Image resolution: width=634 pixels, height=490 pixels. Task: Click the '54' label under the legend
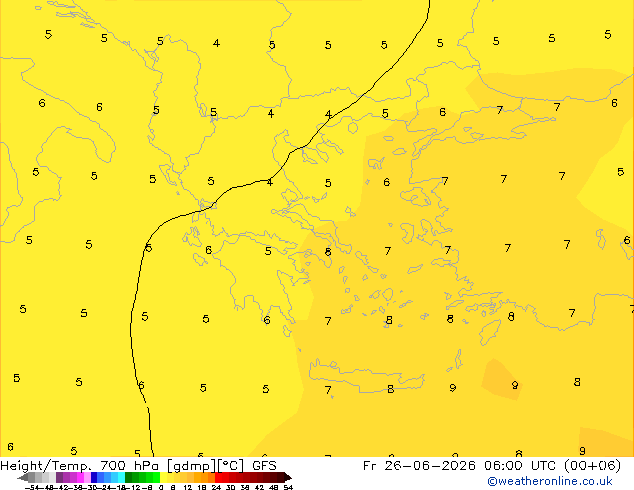288,487
